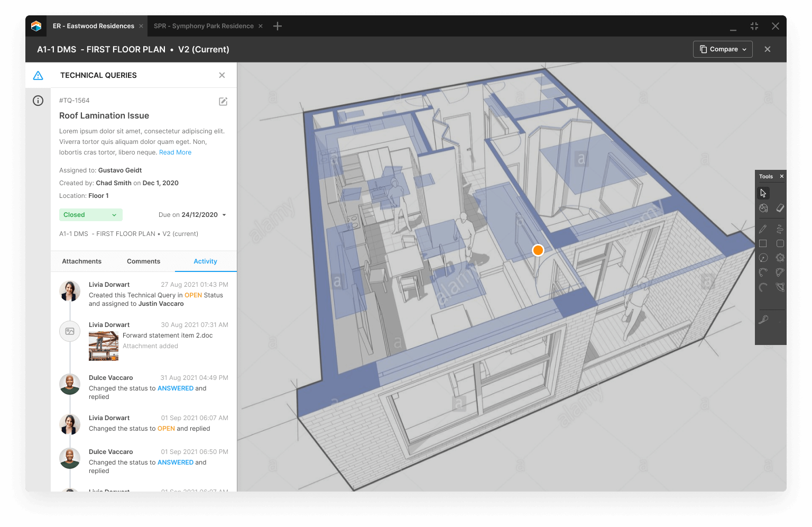Open the Forward statement attachment thumbnail
The image size is (812, 527).
tap(104, 346)
